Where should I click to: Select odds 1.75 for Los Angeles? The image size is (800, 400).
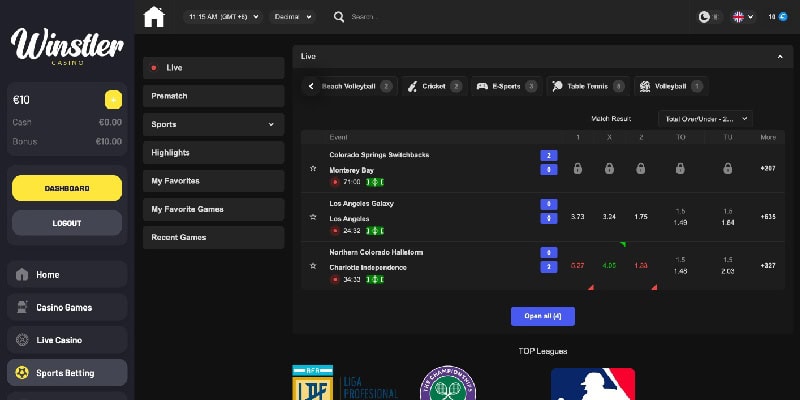click(641, 217)
